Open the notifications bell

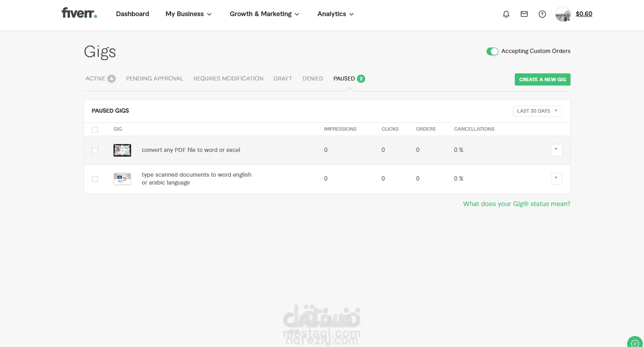[x=506, y=14]
